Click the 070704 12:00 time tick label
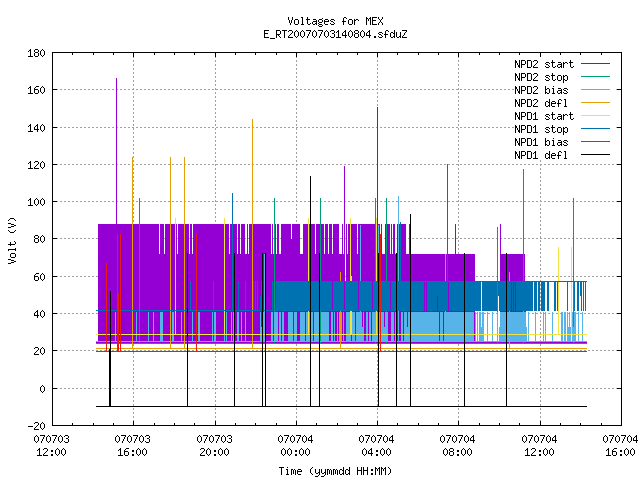640x480 pixels. (539, 446)
